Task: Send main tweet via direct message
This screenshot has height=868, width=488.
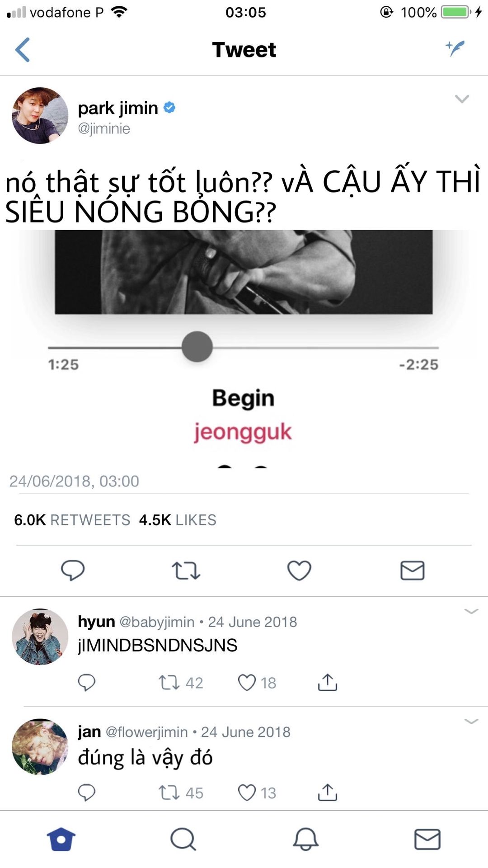Action: [x=413, y=571]
